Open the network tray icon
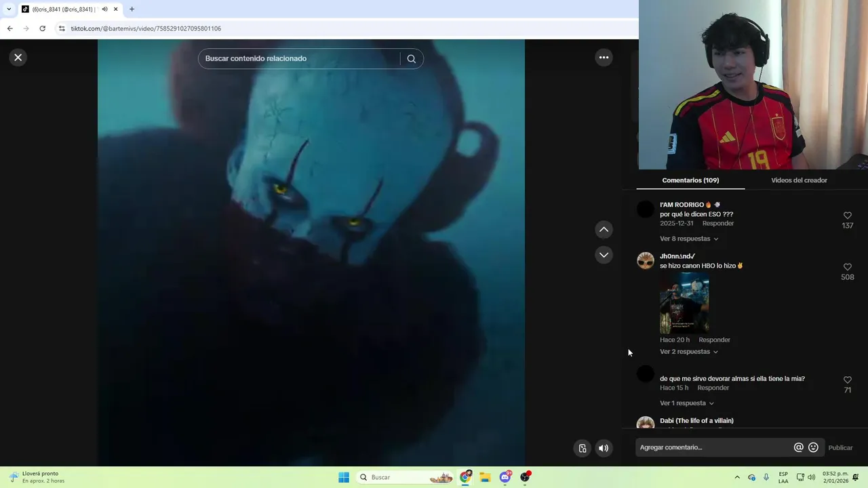The image size is (868, 488). [x=800, y=477]
